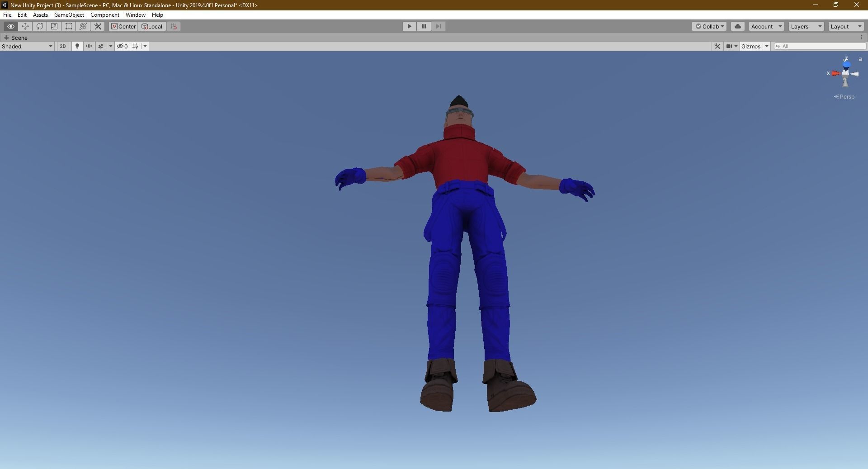Open the Window menu
The height and width of the screenshot is (469, 868).
(x=136, y=15)
